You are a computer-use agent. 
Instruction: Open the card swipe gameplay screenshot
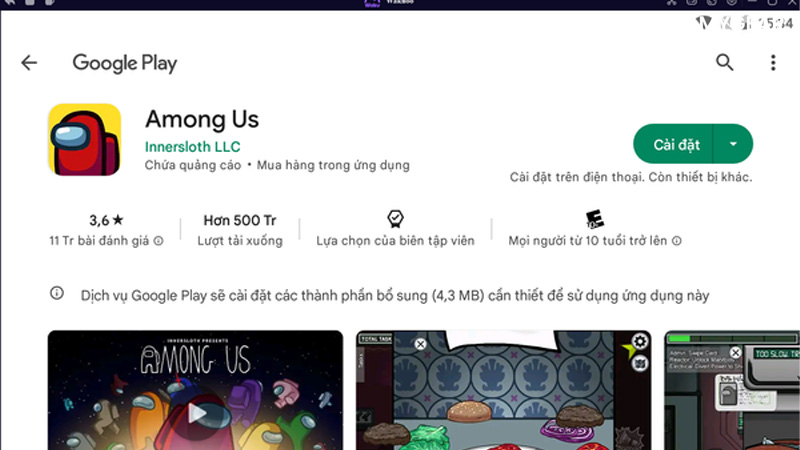(x=732, y=390)
